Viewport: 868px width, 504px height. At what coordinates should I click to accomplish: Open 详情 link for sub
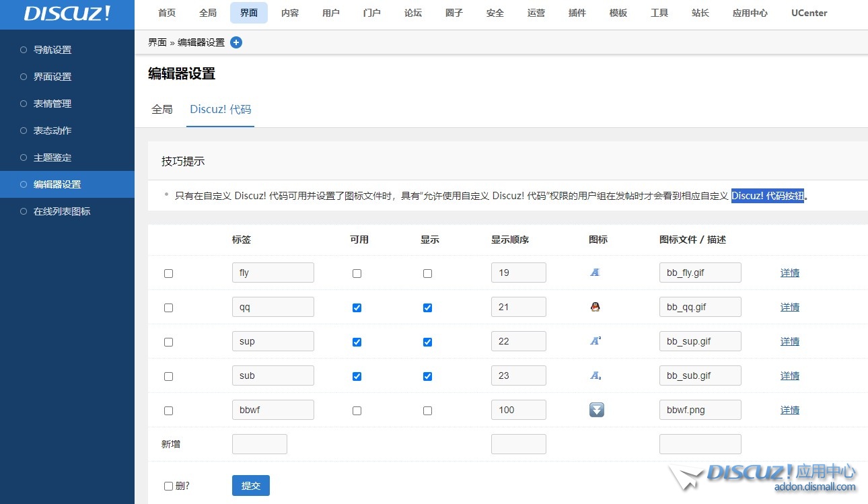coord(790,375)
